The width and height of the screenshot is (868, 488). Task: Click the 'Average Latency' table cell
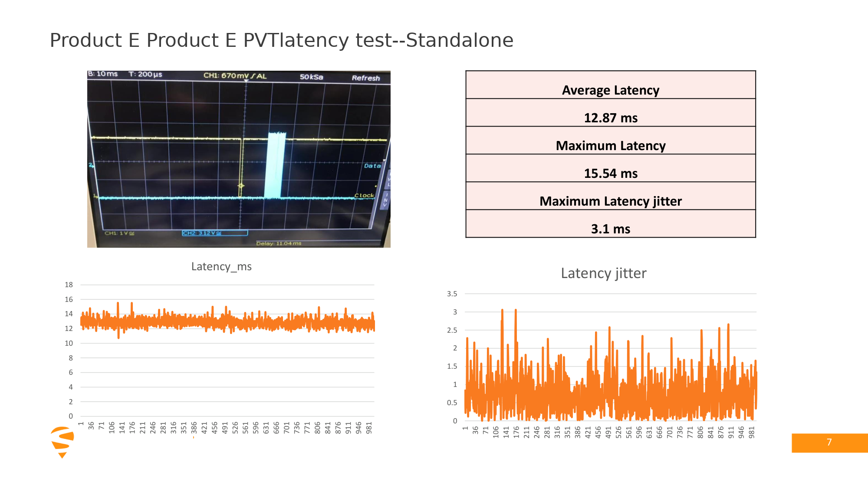[x=611, y=85]
